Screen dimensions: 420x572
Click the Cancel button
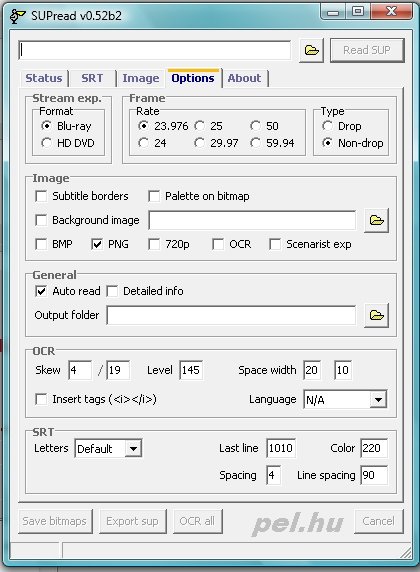click(x=378, y=521)
